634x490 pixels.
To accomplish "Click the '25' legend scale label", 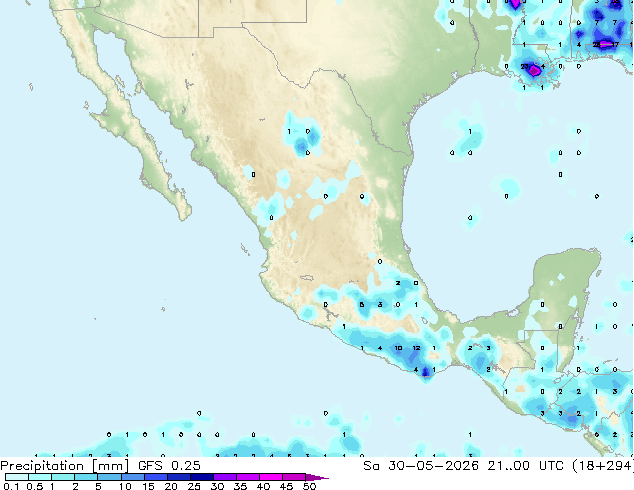I will [194, 486].
